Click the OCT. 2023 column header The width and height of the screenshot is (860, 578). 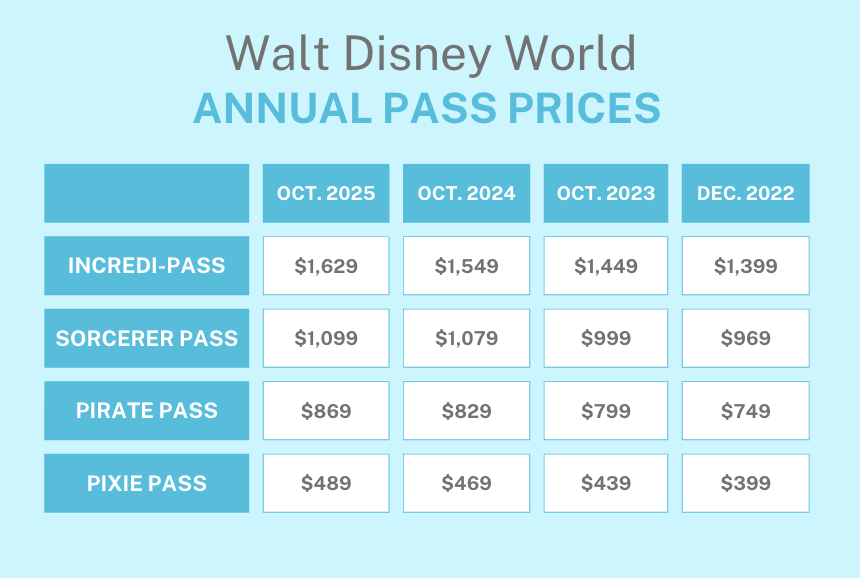pyautogui.click(x=606, y=193)
